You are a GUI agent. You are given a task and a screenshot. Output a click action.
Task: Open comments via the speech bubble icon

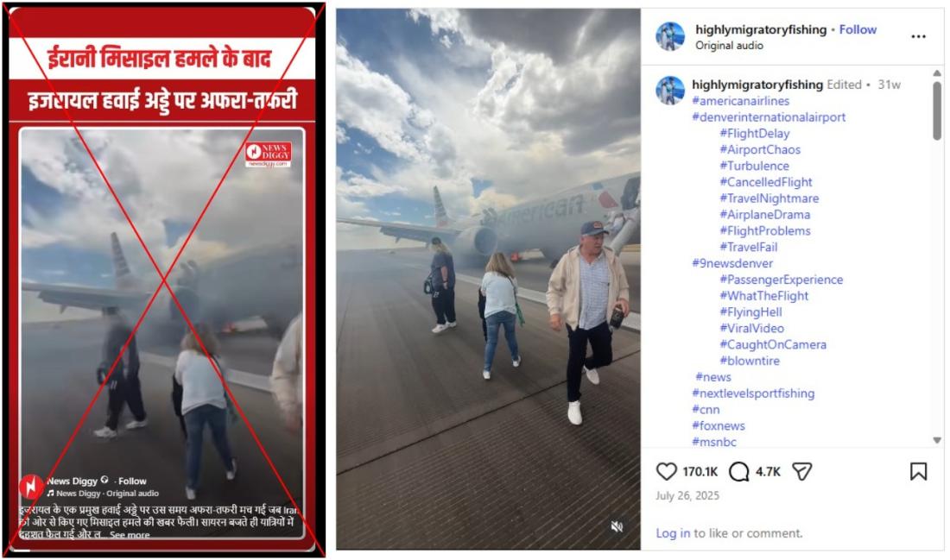pos(738,472)
